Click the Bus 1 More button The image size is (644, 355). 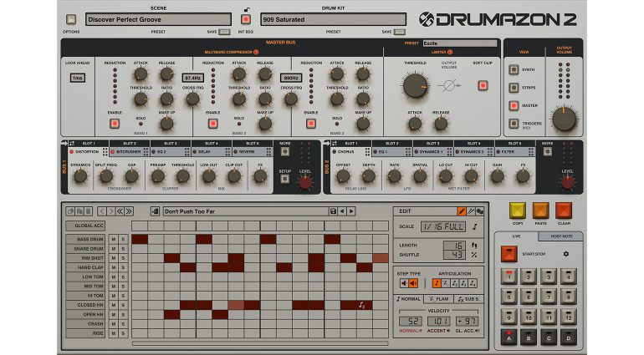coord(284,152)
